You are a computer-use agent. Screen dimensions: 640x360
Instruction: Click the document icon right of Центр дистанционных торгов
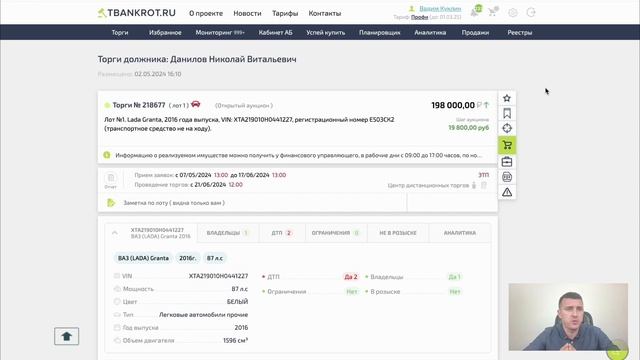[484, 185]
